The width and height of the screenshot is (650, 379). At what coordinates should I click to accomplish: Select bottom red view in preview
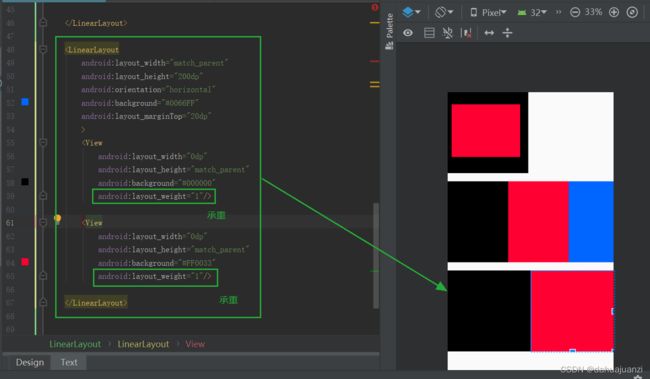(572, 311)
